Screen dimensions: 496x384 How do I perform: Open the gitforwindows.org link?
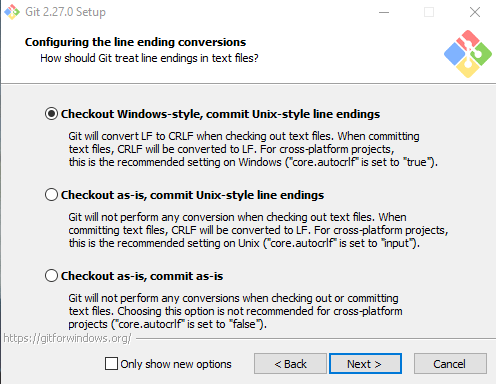(x=67, y=338)
